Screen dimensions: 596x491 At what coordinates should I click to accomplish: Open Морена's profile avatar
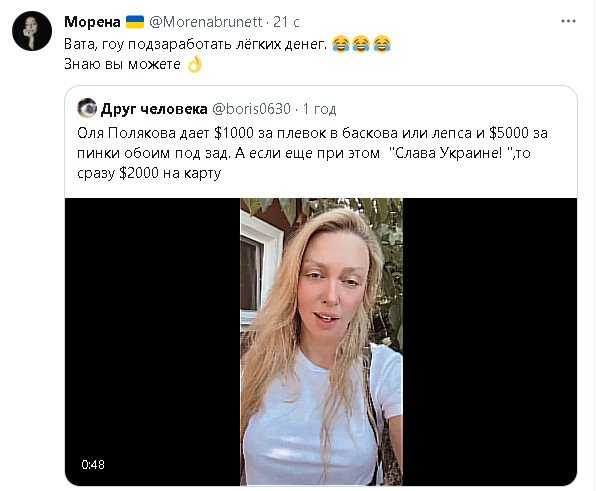[32, 31]
